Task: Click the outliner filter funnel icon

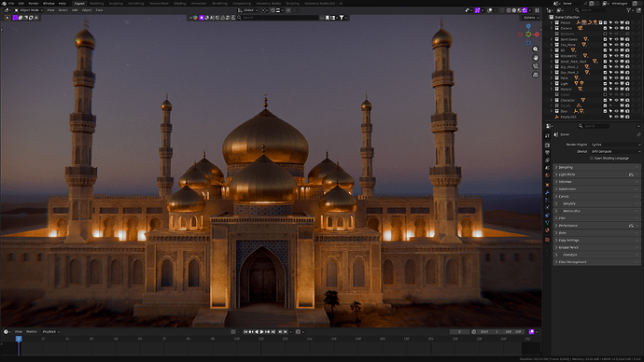Action: click(629, 10)
